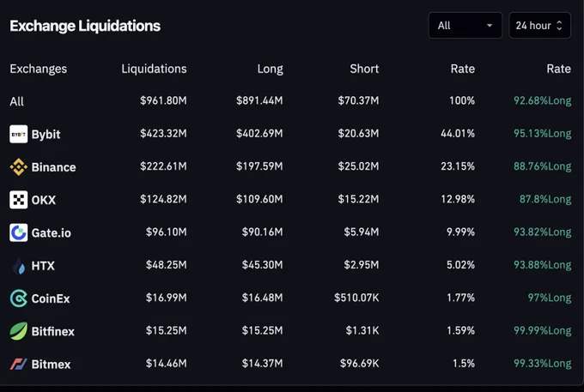Click the Bitmex logo icon

pos(18,364)
